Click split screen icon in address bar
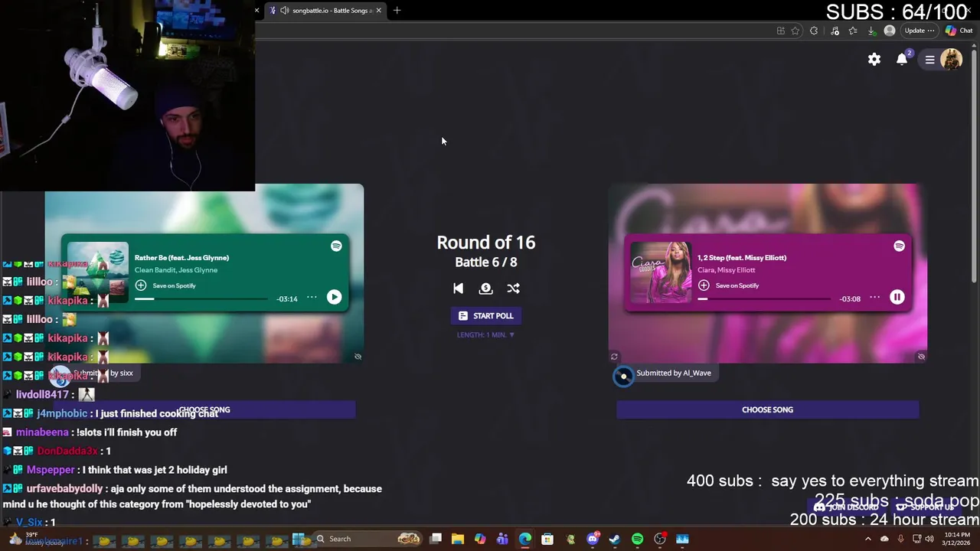980x551 pixels. [780, 31]
